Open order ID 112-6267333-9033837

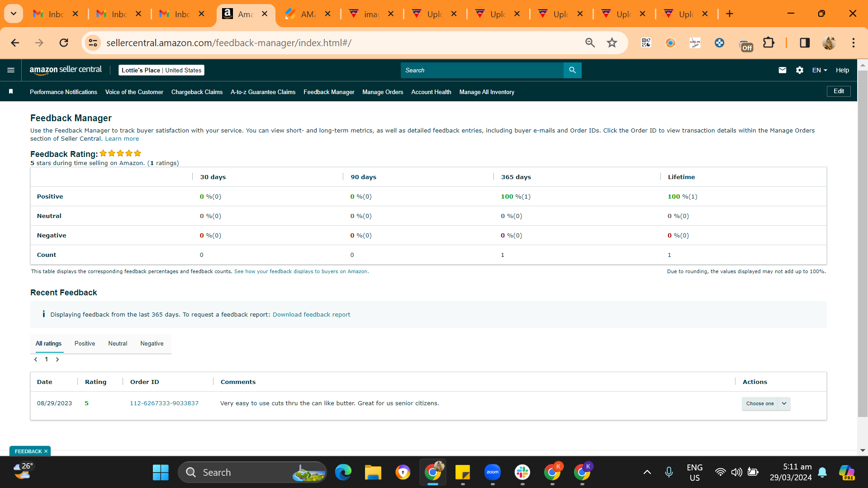click(x=164, y=403)
